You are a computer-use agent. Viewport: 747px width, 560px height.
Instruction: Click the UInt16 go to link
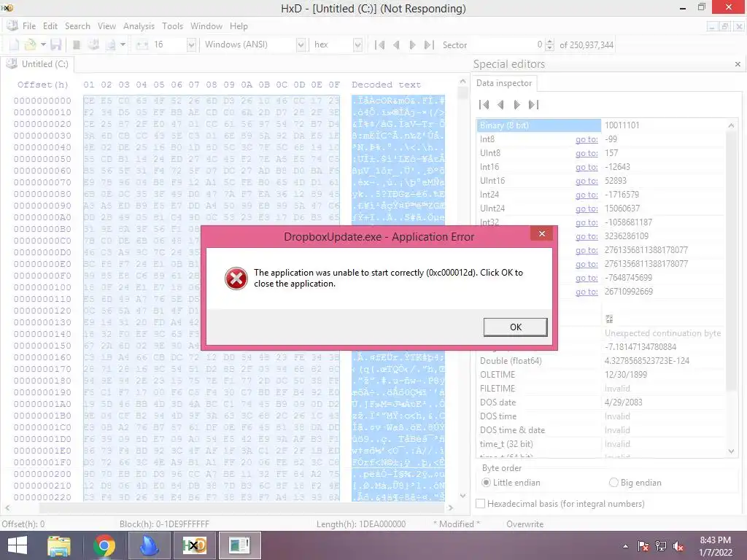tap(587, 181)
